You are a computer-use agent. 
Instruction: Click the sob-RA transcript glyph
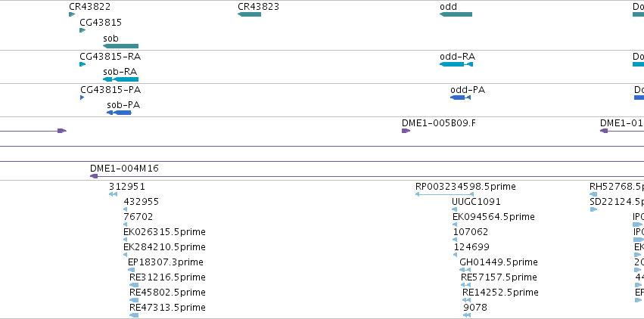pyautogui.click(x=121, y=79)
